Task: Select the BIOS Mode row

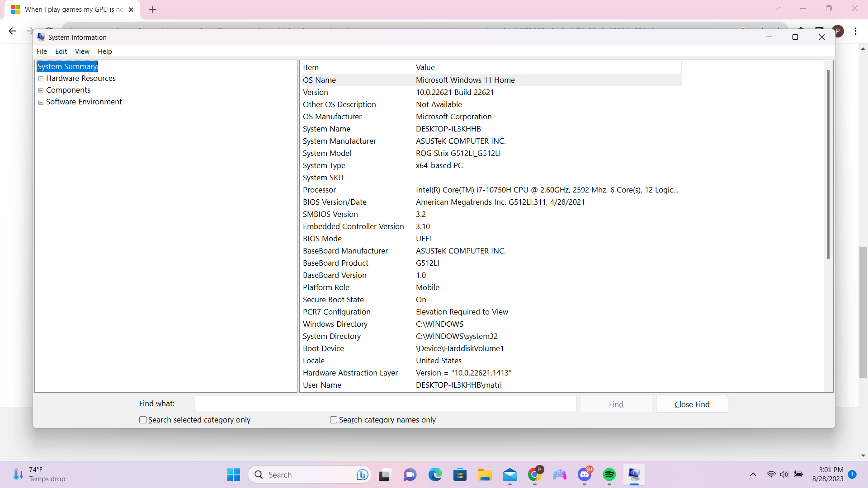Action: [491, 239]
